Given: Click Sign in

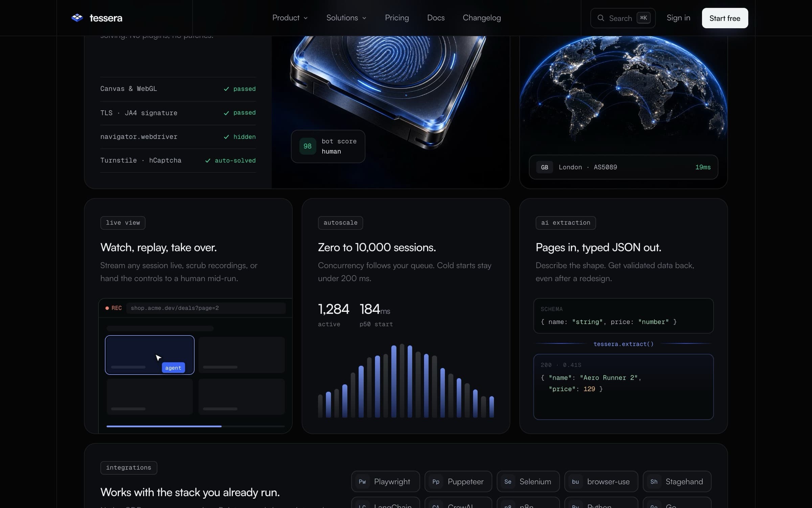Looking at the screenshot, I should [678, 18].
